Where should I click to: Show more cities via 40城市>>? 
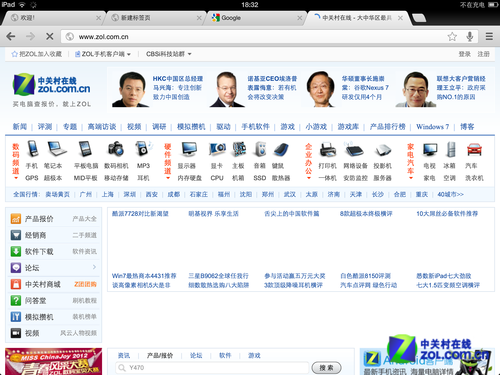450,194
